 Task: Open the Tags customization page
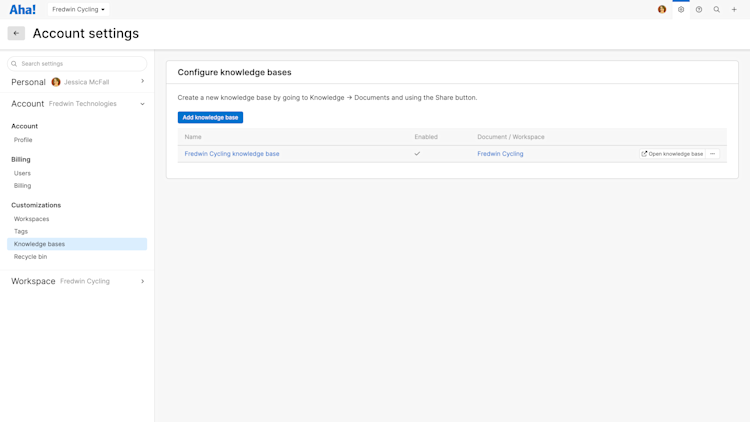click(21, 231)
